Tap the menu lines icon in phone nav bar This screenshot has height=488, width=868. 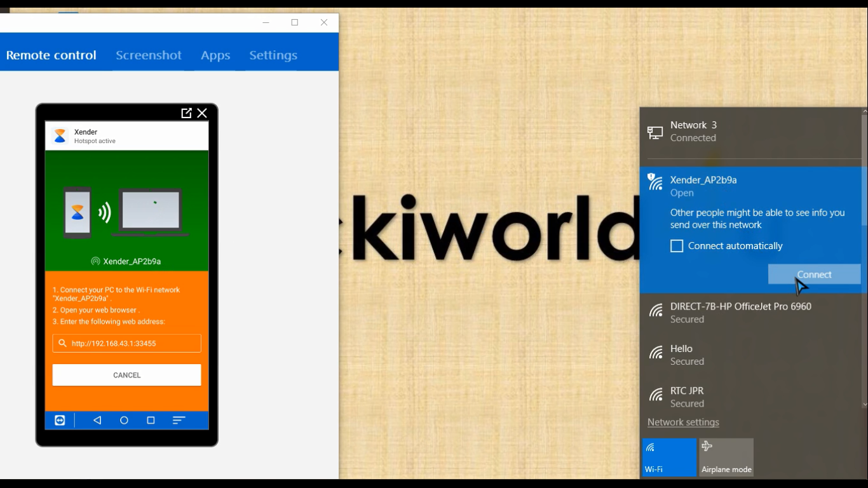179,420
